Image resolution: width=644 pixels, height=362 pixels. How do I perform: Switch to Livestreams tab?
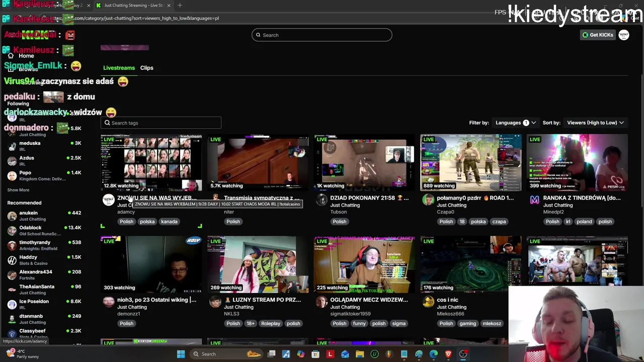point(119,68)
